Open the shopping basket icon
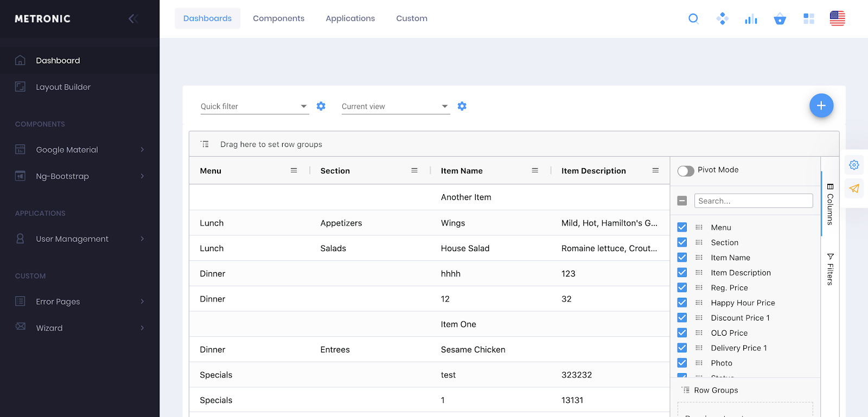The height and width of the screenshot is (417, 868). 780,19
